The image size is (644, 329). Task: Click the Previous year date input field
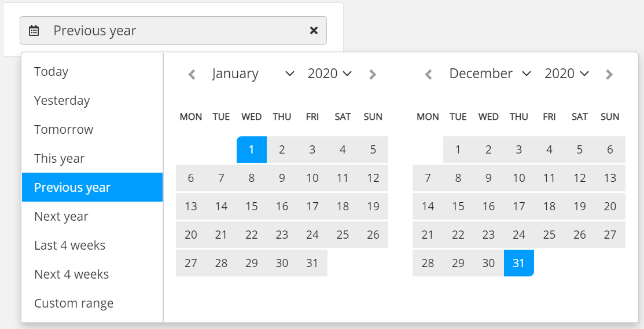(x=174, y=31)
